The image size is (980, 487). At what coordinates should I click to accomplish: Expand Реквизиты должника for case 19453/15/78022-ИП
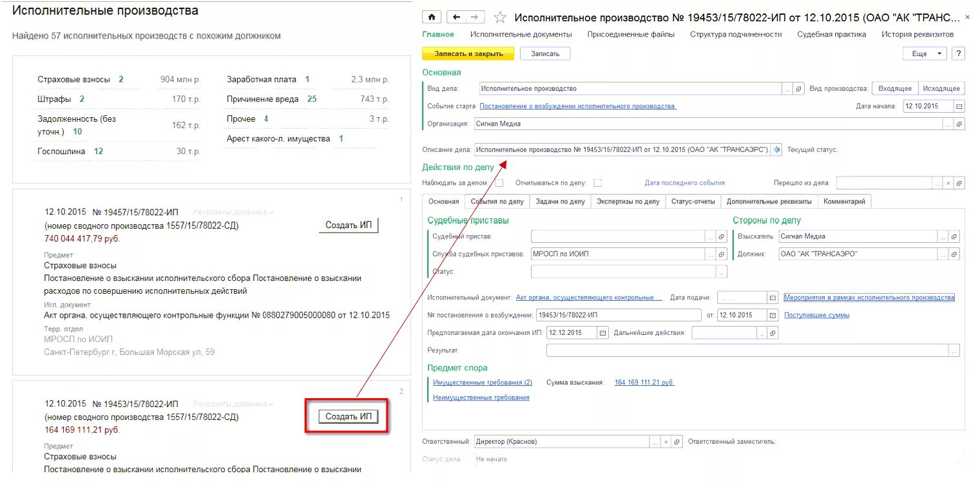[x=233, y=404]
